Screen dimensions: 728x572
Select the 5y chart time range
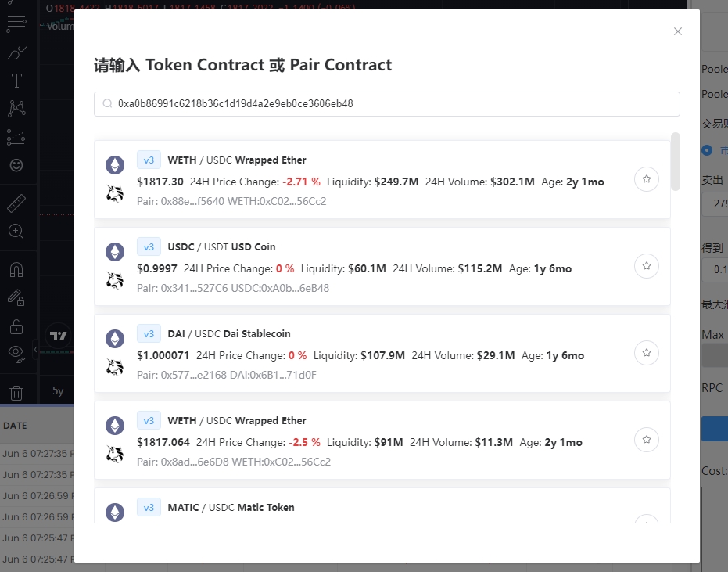tap(59, 390)
